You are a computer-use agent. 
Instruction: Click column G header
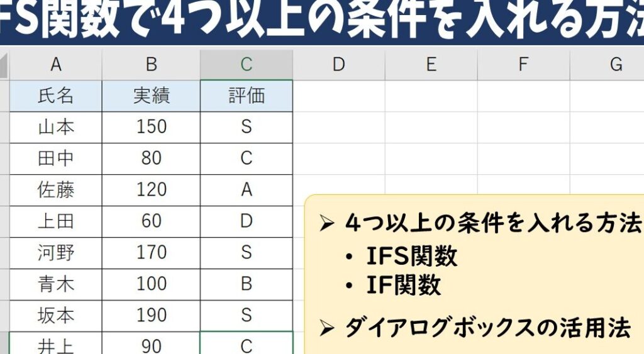pyautogui.click(x=616, y=64)
